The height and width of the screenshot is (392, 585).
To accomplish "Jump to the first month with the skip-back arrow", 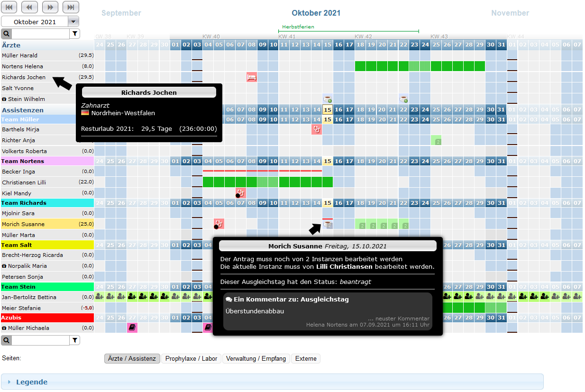I will tap(9, 7).
